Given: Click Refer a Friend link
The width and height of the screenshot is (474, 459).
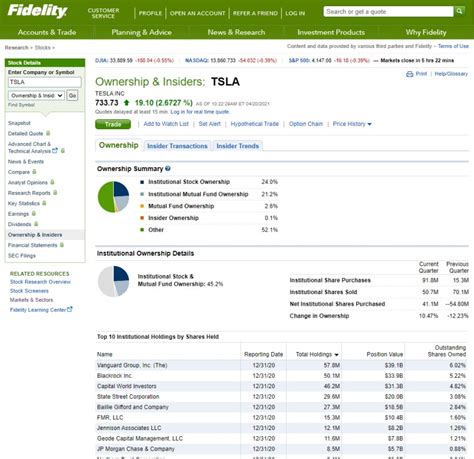Looking at the screenshot, I should 255,13.
